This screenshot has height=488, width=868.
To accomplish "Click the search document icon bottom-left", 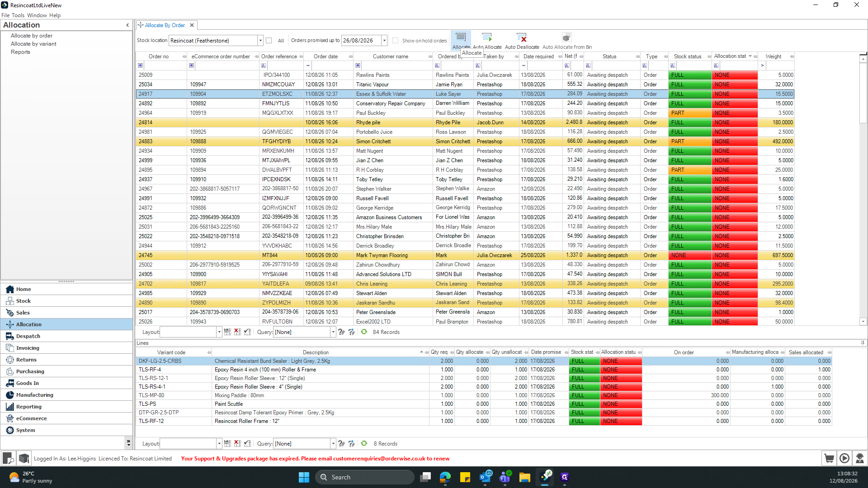I will pyautogui.click(x=8, y=458).
